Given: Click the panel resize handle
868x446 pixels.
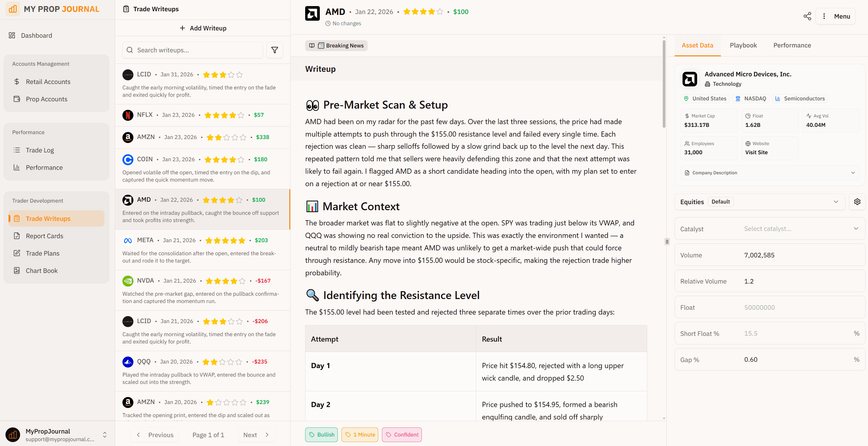Looking at the screenshot, I should point(667,241).
